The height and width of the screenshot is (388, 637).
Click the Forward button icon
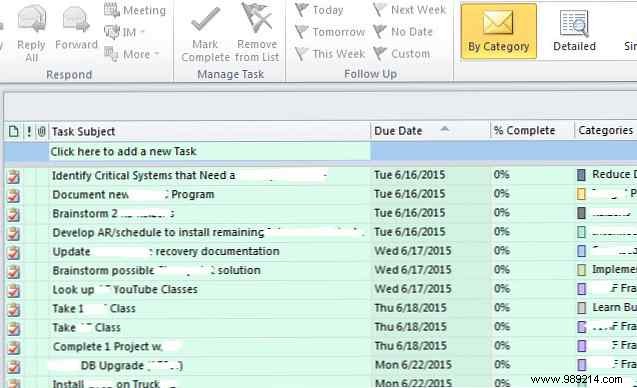point(76,18)
